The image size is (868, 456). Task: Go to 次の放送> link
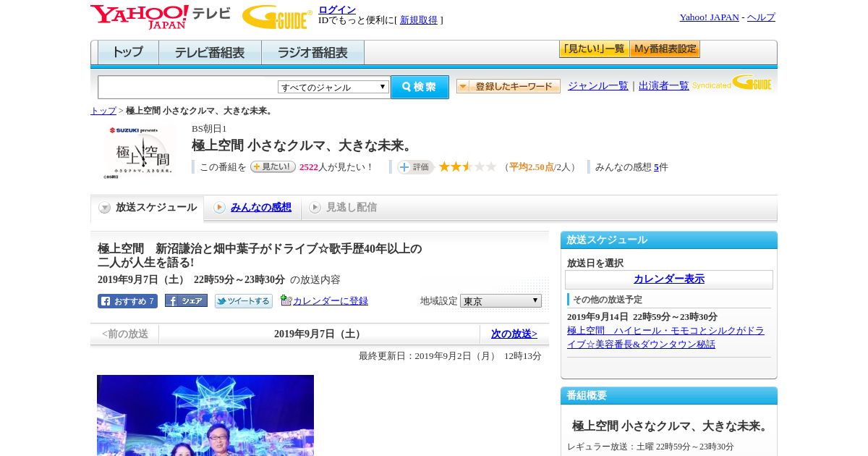click(x=514, y=334)
